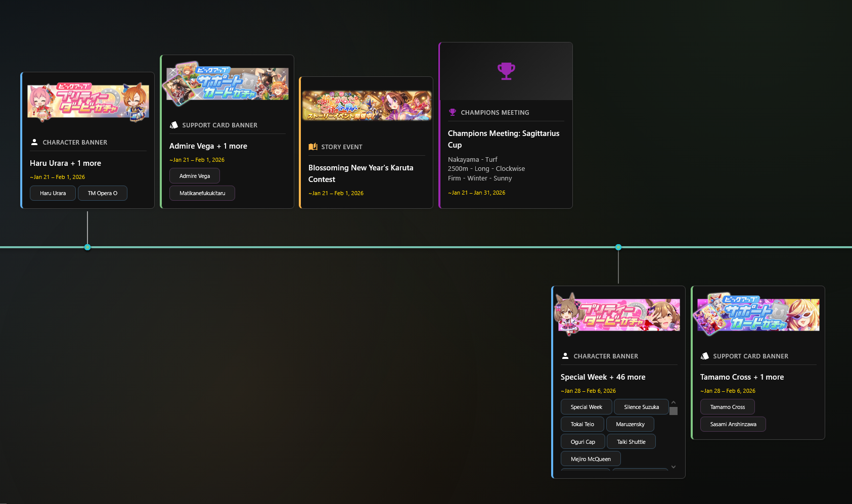The image size is (852, 504).
Task: Click 'CHARACTER BANNER' label on Haru Urara card
Action: click(x=75, y=143)
